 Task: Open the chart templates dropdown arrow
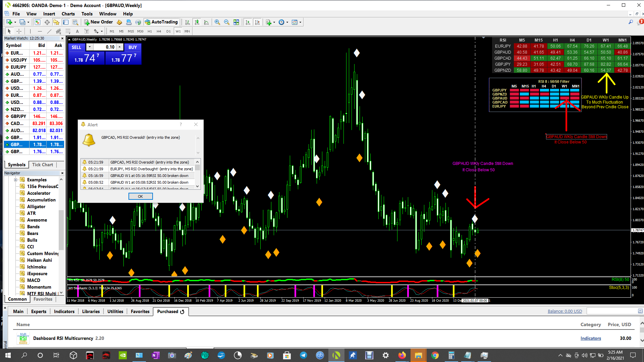point(300,22)
